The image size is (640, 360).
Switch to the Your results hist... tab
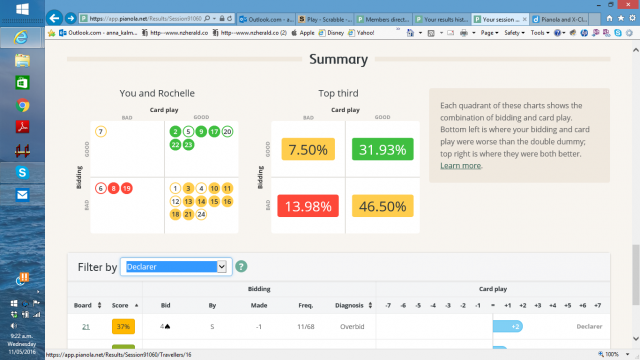442,19
